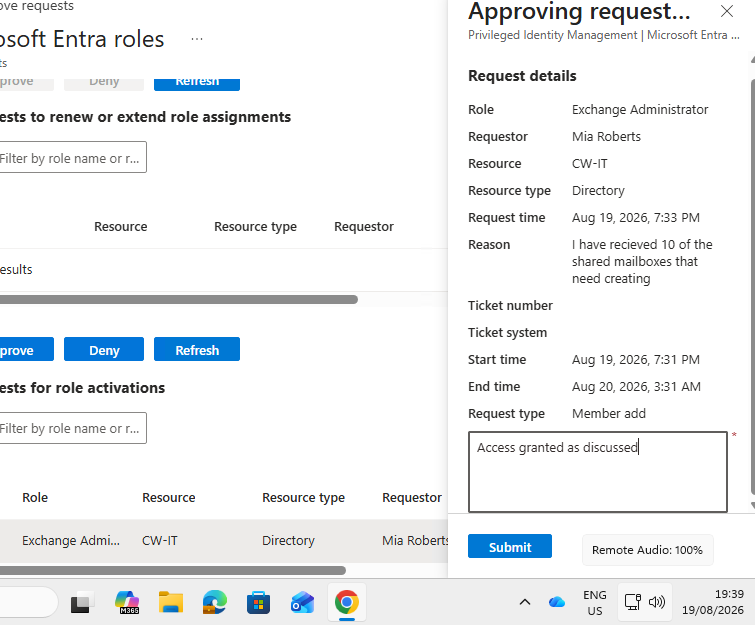
Task: Sort role activations by Resource type column
Action: coord(303,497)
